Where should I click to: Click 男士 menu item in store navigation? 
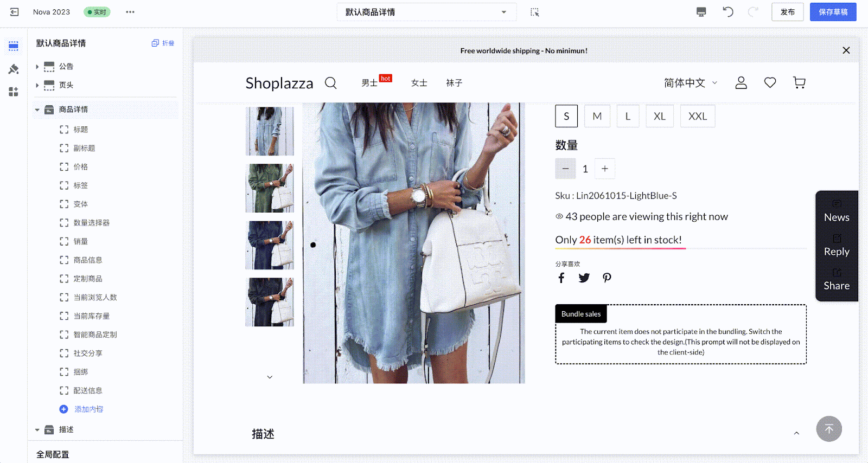tap(369, 83)
